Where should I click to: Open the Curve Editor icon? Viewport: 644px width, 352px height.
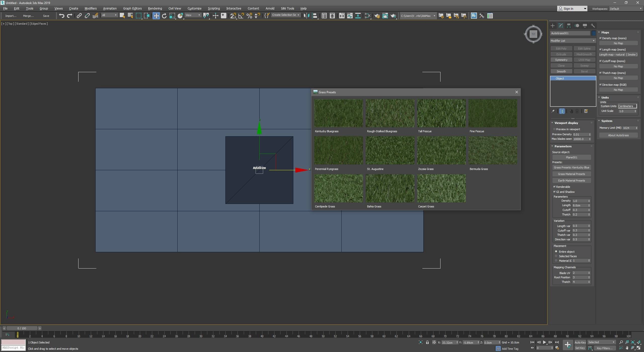pyautogui.click(x=350, y=16)
